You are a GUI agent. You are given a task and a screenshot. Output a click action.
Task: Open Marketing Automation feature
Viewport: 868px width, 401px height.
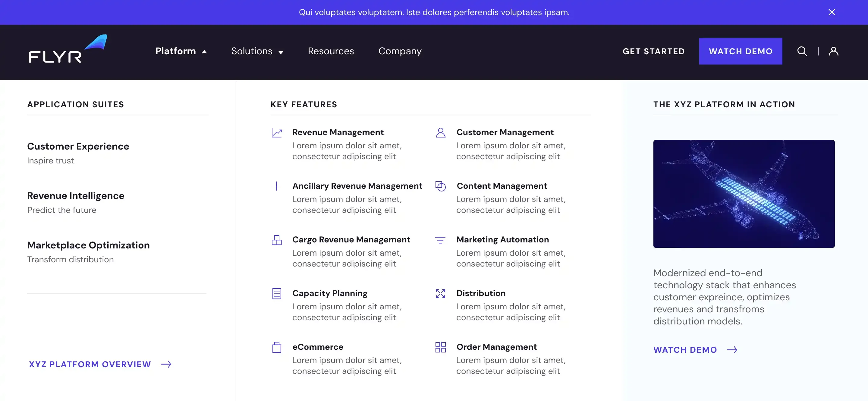tap(502, 240)
